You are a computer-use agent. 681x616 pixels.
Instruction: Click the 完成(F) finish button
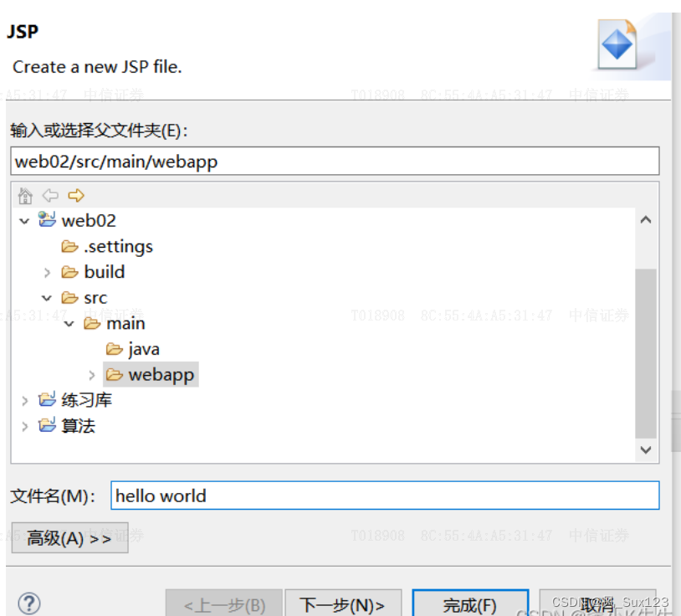tap(470, 603)
